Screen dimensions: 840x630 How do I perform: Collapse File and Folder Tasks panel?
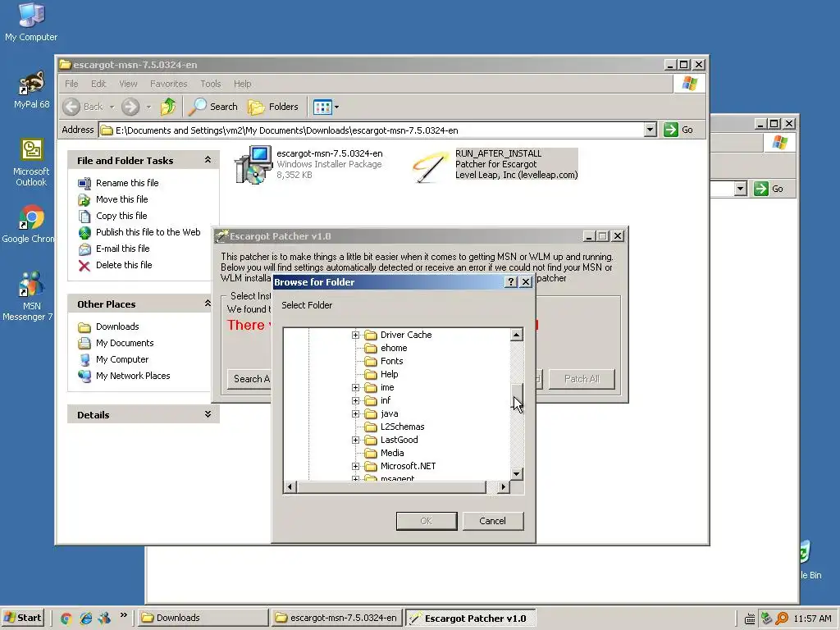tap(208, 160)
